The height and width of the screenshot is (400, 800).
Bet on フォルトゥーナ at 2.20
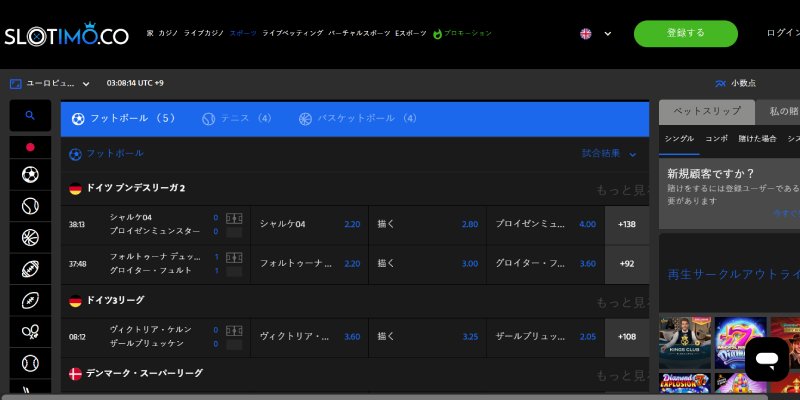[310, 264]
